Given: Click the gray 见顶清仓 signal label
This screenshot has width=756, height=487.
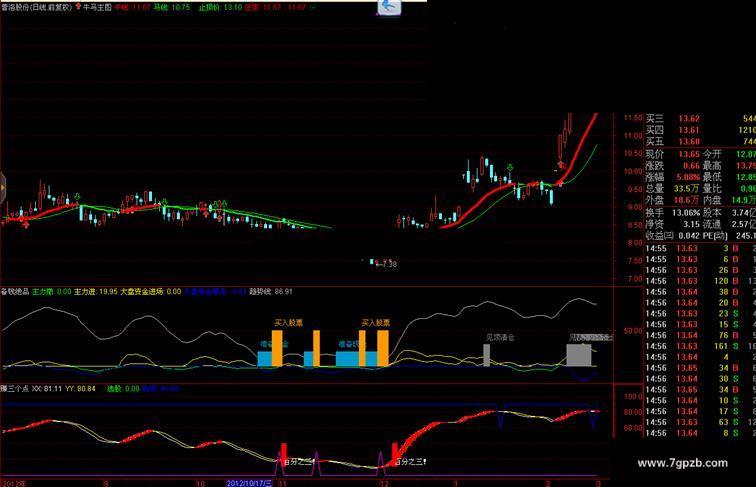Looking at the screenshot, I should pos(500,338).
